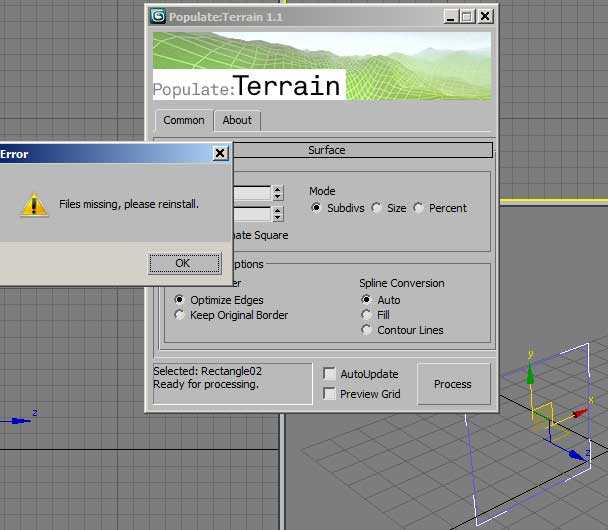Click the red X axis gizmo arrow
The height and width of the screenshot is (530, 608).
coord(579,413)
